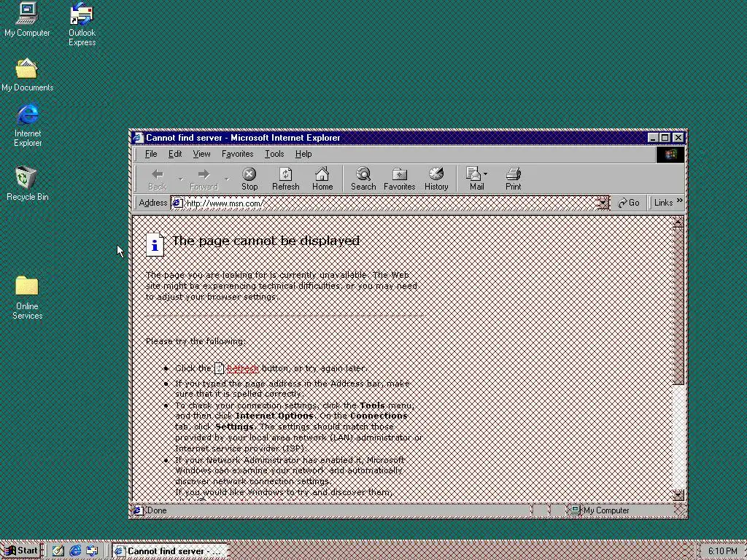Select the My Documents desktop folder
The height and width of the screenshot is (560, 747).
[x=27, y=75]
